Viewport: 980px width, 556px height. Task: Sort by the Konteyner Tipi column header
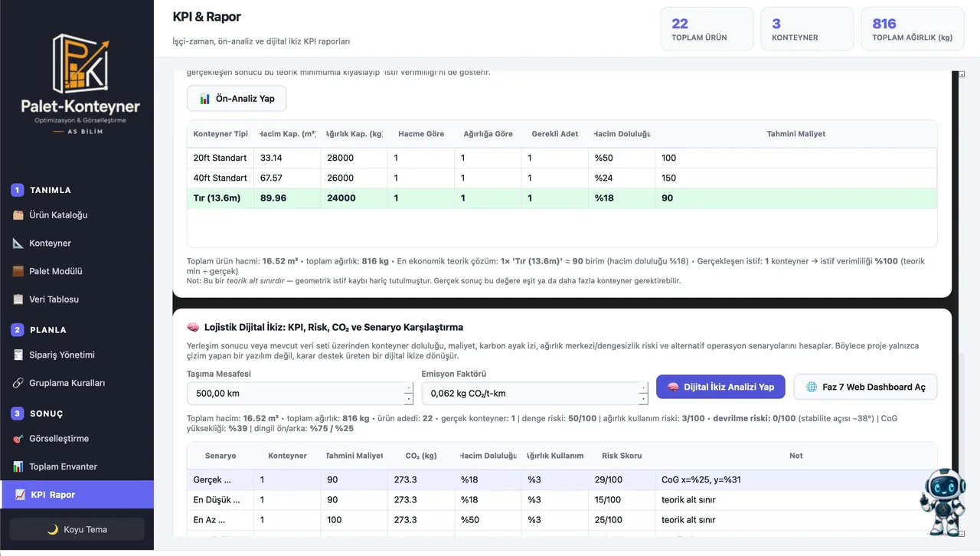(x=220, y=134)
